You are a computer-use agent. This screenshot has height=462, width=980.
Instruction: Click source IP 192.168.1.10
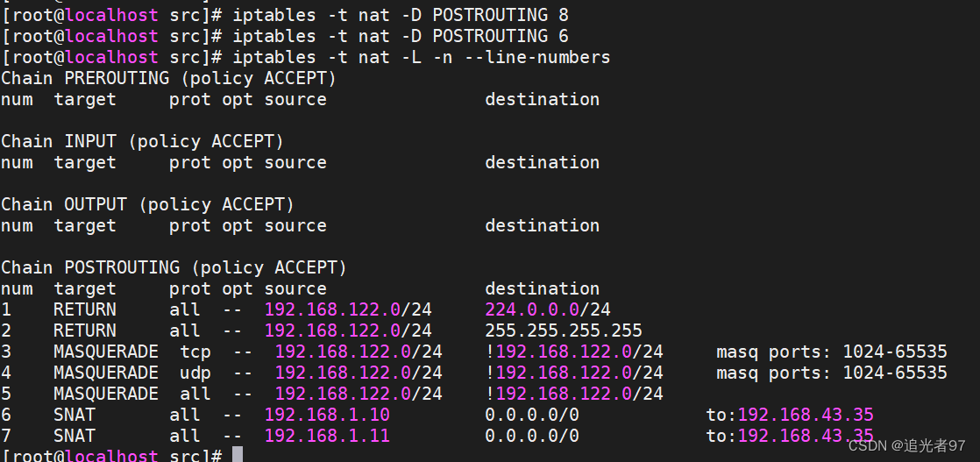[x=327, y=416]
